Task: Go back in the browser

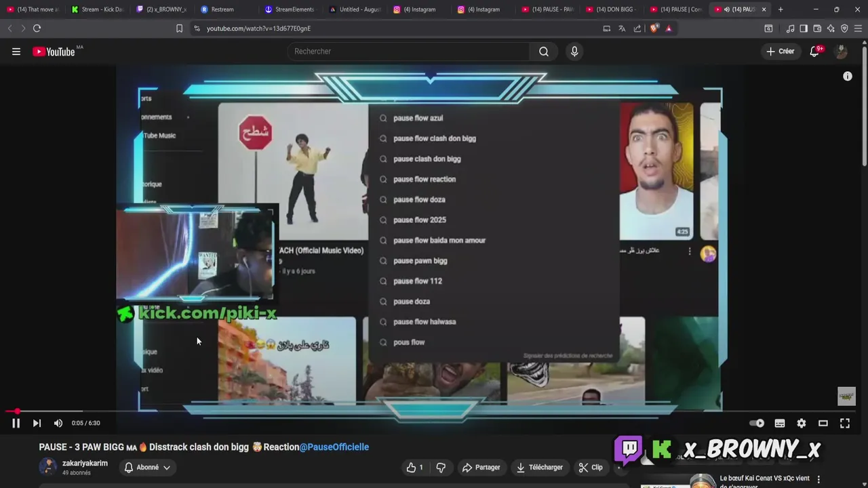Action: pos(9,28)
